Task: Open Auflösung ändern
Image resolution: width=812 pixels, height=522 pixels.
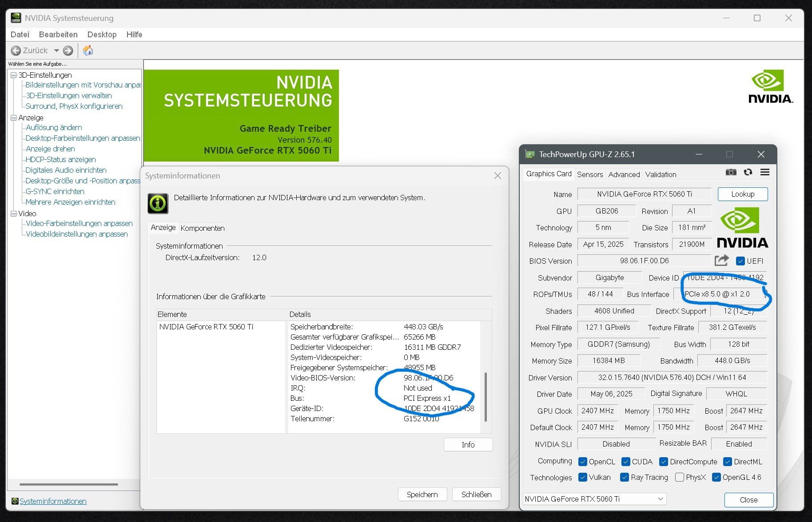Action: point(54,127)
